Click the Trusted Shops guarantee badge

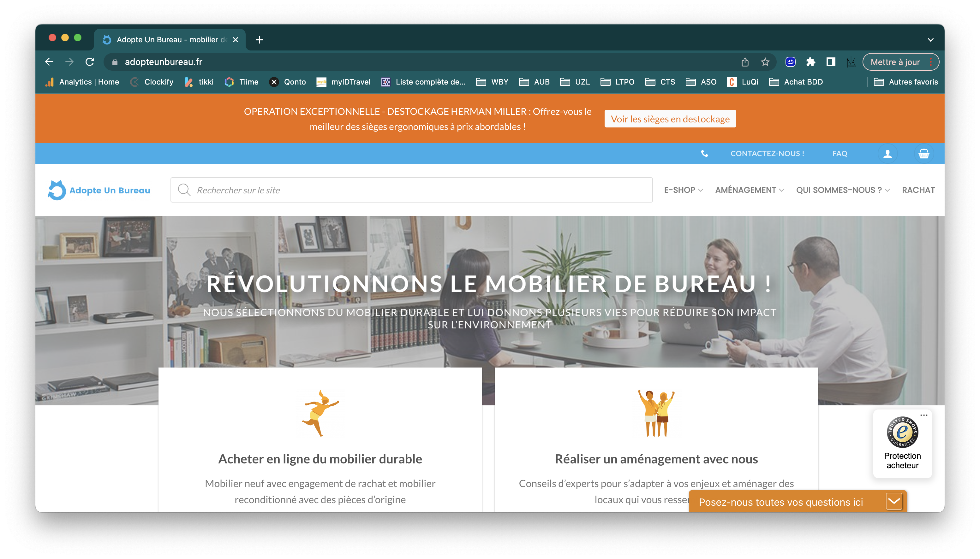(x=902, y=432)
